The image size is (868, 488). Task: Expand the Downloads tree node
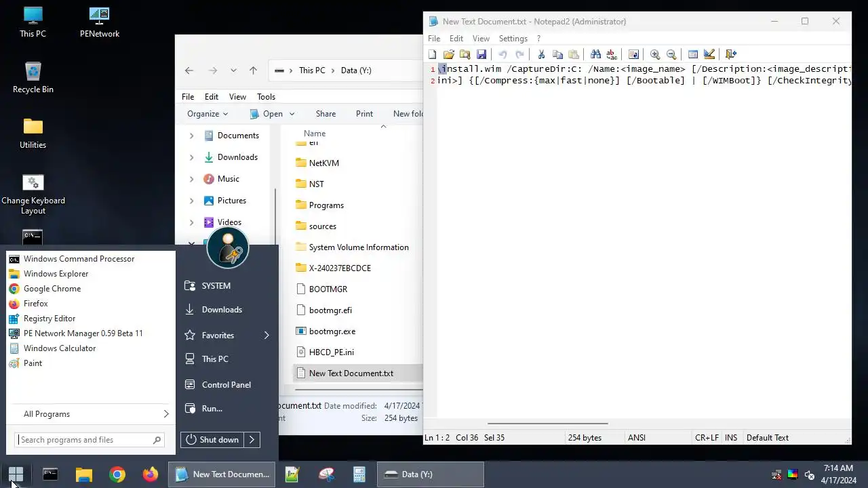pyautogui.click(x=191, y=157)
